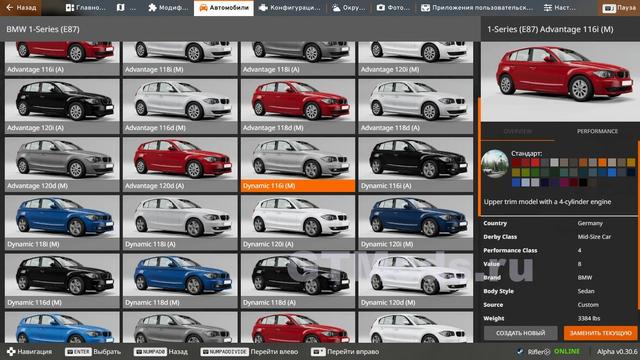
Task: Pick the bright red third swatch
Action: [535, 162]
